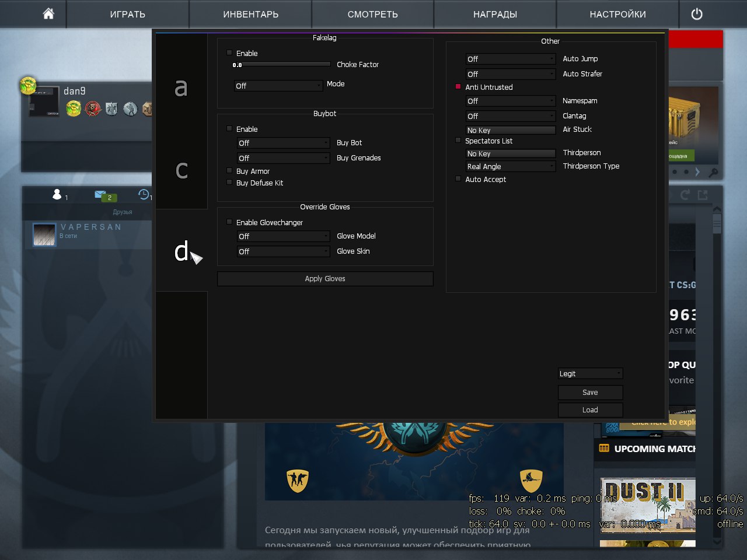Viewport: 747px width, 560px height.
Task: Click the refresh icon in news panel
Action: (x=685, y=195)
